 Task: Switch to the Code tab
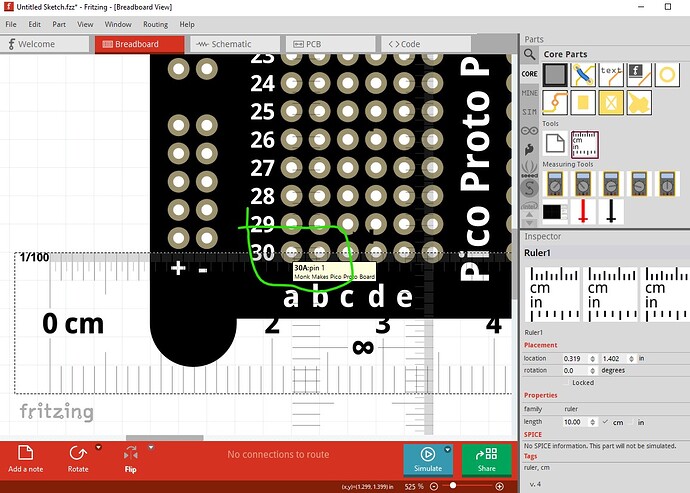click(426, 44)
